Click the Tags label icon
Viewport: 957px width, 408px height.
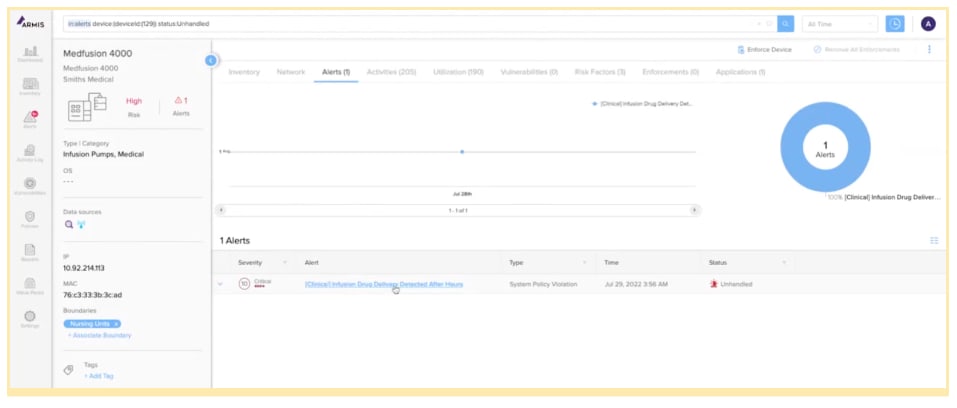[69, 370]
